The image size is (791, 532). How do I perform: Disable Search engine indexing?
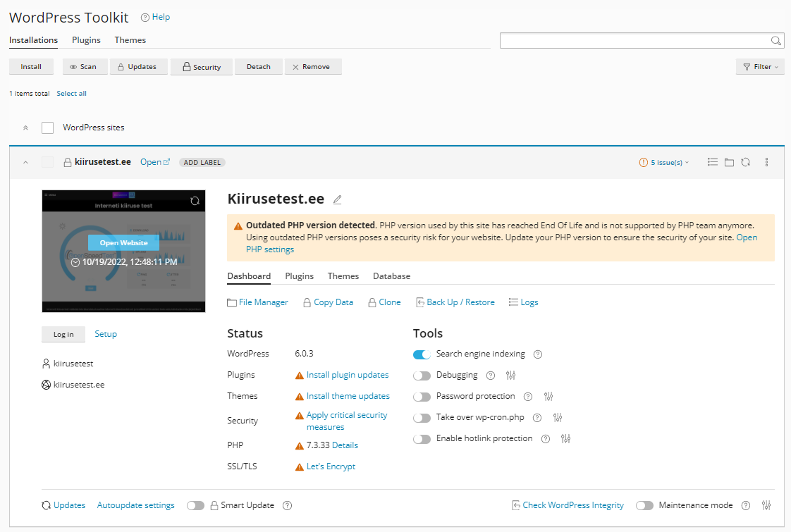tap(422, 354)
